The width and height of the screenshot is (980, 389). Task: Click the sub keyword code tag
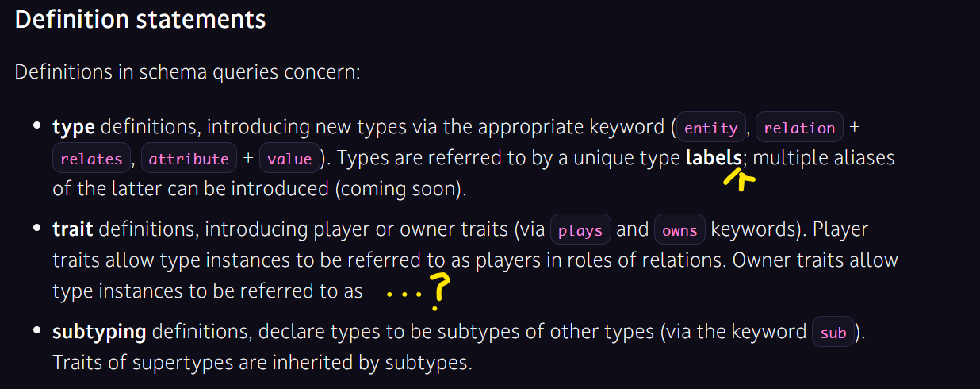coord(833,333)
